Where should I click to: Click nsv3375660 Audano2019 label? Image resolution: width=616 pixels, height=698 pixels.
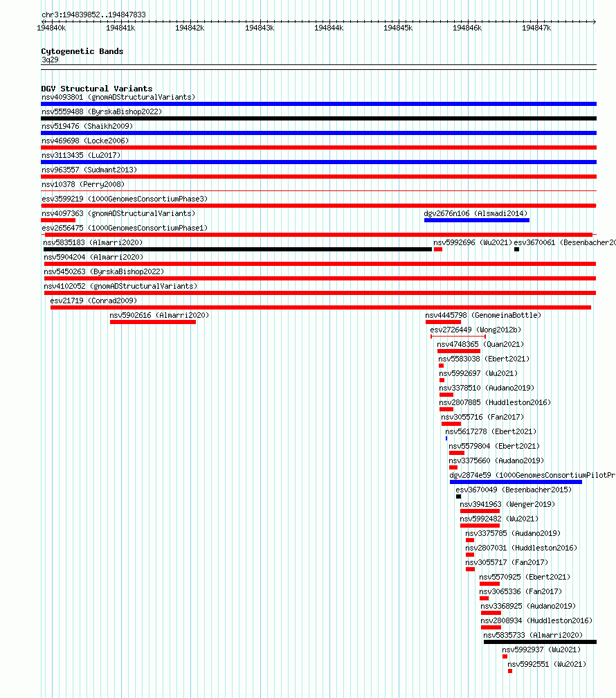coord(496,460)
